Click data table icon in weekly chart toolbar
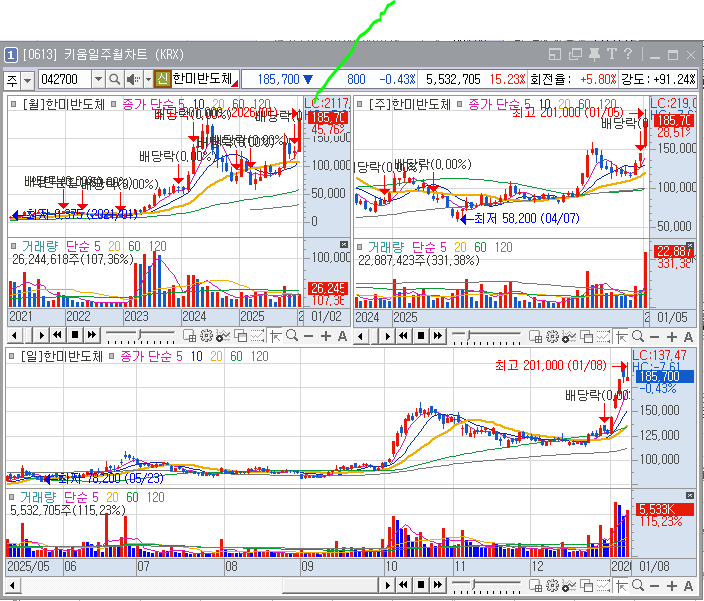704x601 pixels. pos(535,336)
